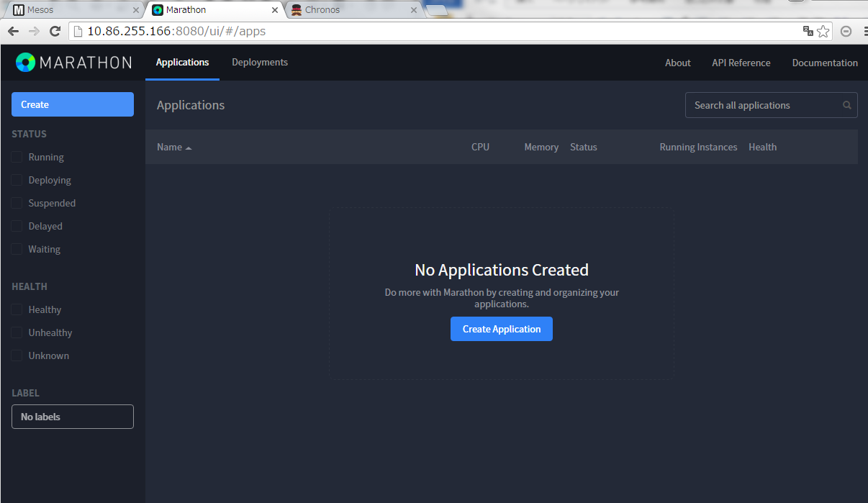Check the Suspended status filter
The image size is (868, 503).
[17, 203]
